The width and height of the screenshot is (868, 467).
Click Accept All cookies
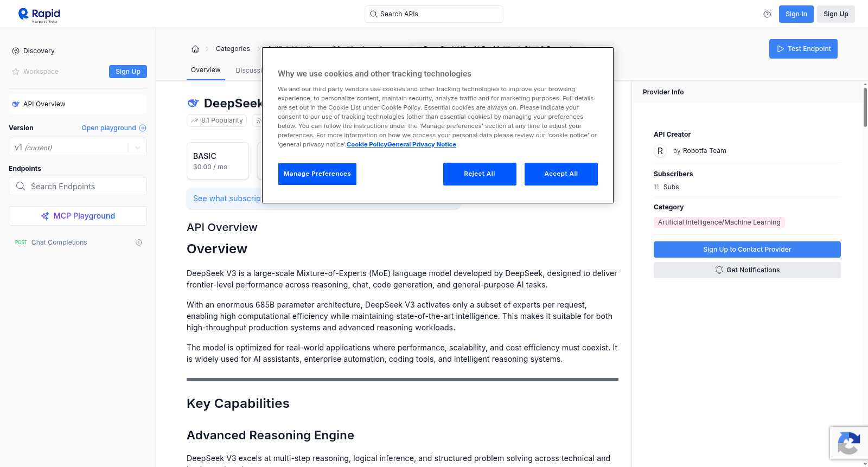pyautogui.click(x=561, y=174)
